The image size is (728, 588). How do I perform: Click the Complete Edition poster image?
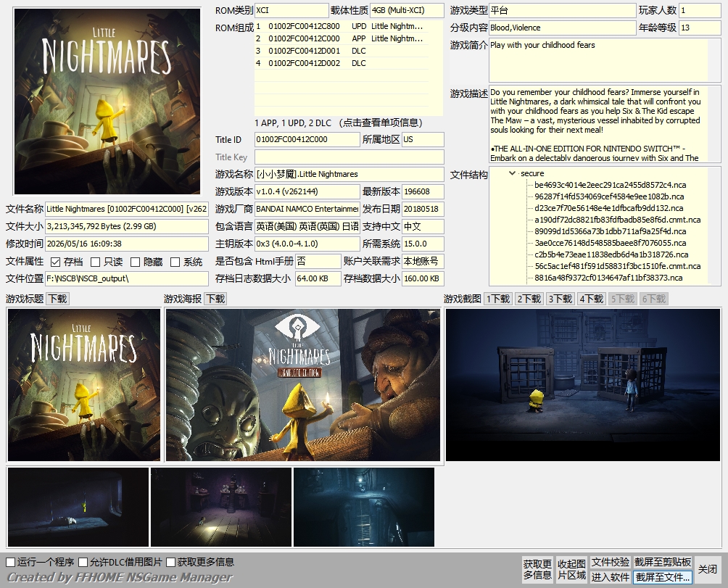(302, 385)
